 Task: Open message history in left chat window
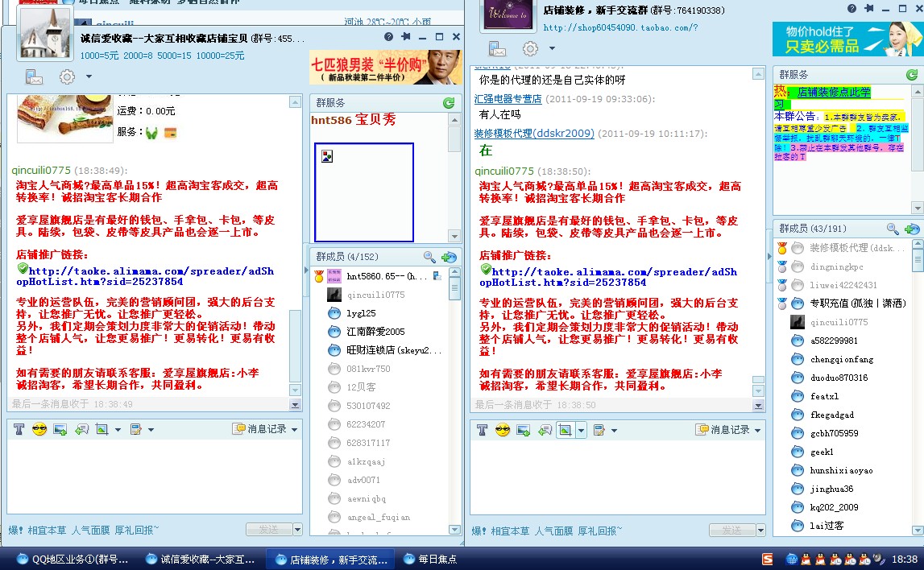[264, 429]
